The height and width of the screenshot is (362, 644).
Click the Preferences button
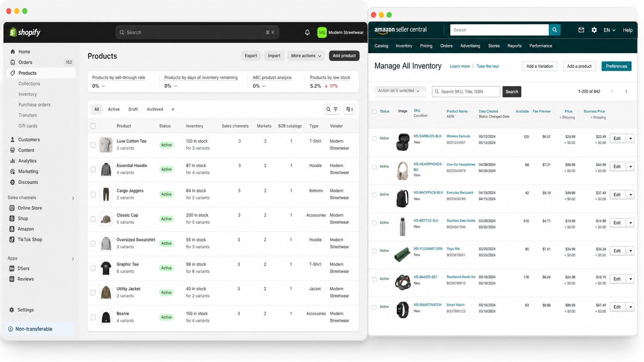[616, 66]
